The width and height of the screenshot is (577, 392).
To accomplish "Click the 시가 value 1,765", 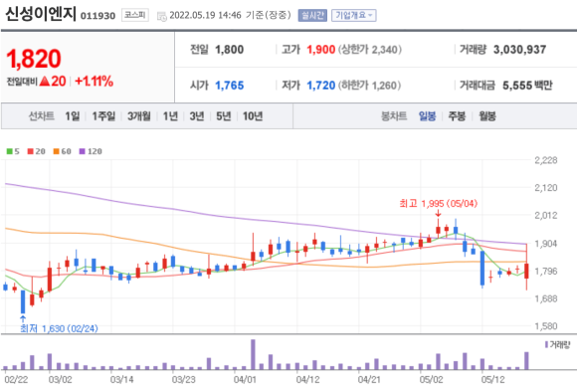I will 229,86.
